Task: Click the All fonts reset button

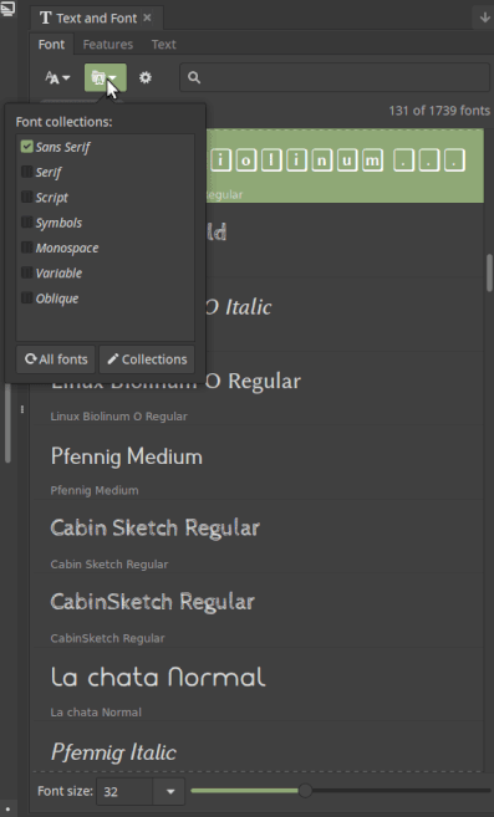Action: click(56, 359)
